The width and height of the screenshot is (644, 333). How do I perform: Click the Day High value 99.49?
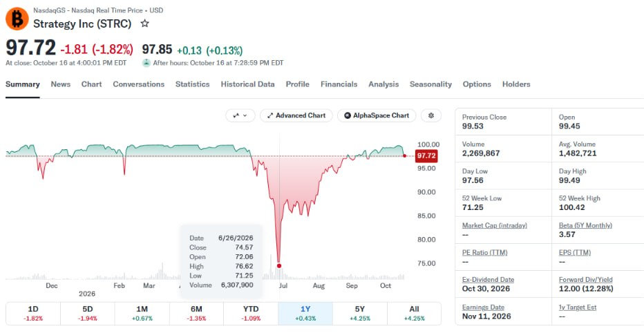click(x=569, y=180)
